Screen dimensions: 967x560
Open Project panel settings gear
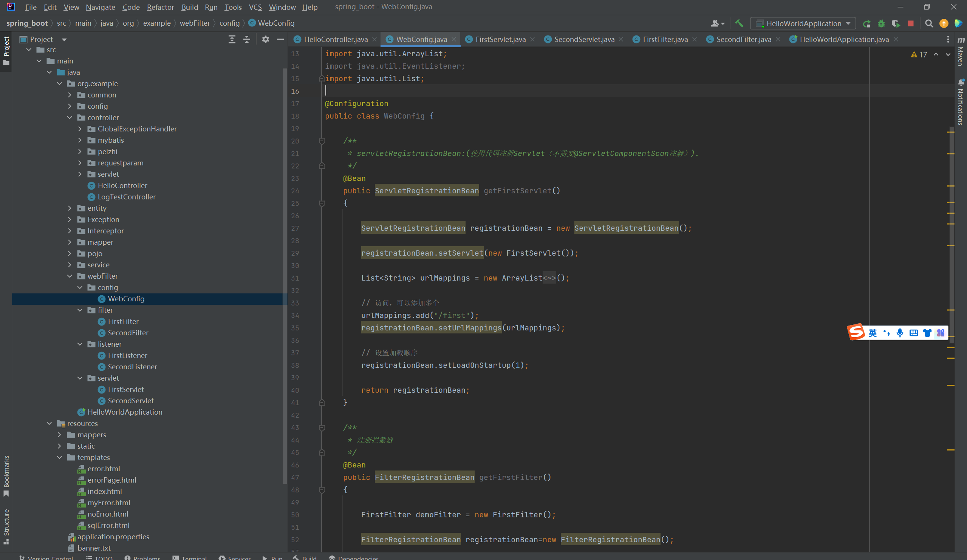point(266,39)
